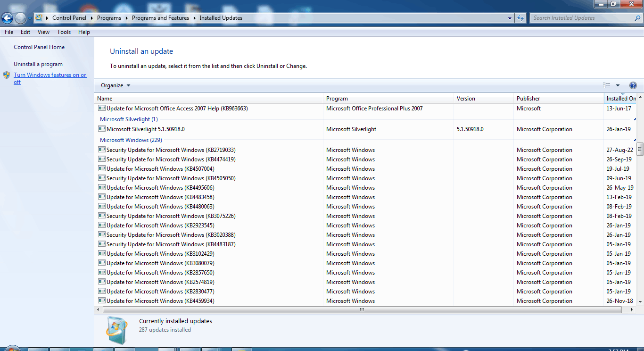Click the magnifier search icon
Image resolution: width=644 pixels, height=351 pixels.
click(637, 18)
